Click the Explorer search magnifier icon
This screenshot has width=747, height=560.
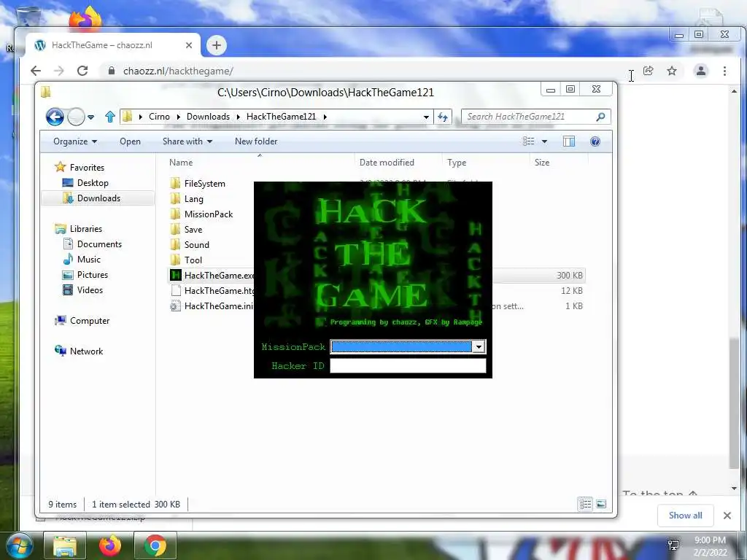click(601, 117)
